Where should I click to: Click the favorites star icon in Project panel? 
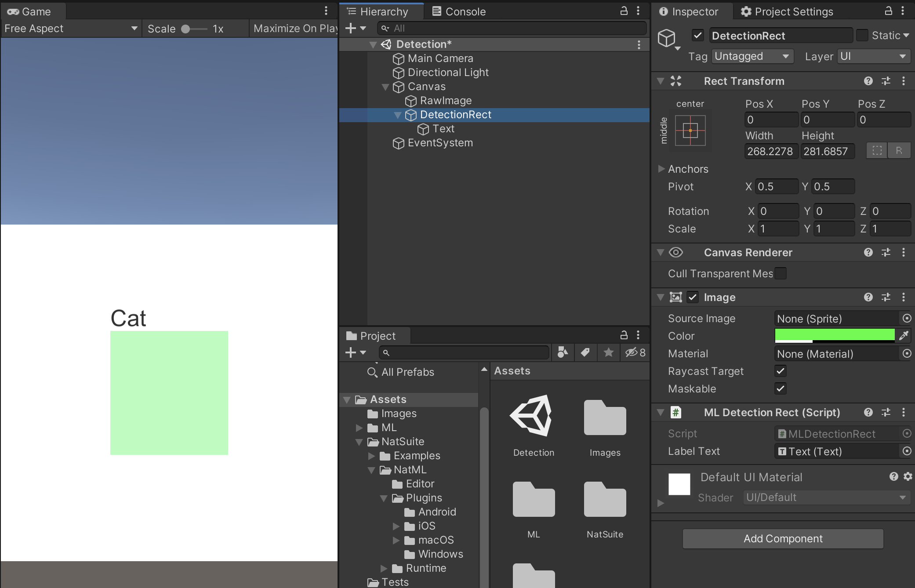(x=608, y=352)
